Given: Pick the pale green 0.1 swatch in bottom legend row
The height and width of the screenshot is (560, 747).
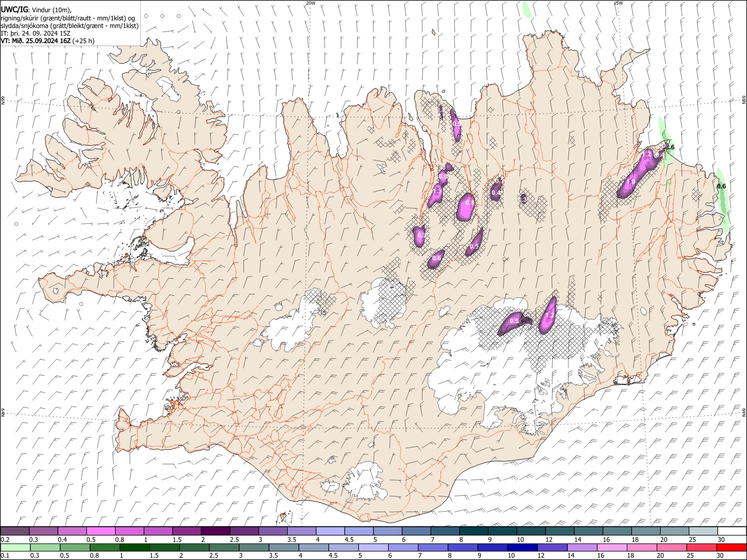Looking at the screenshot, I should (15, 547).
